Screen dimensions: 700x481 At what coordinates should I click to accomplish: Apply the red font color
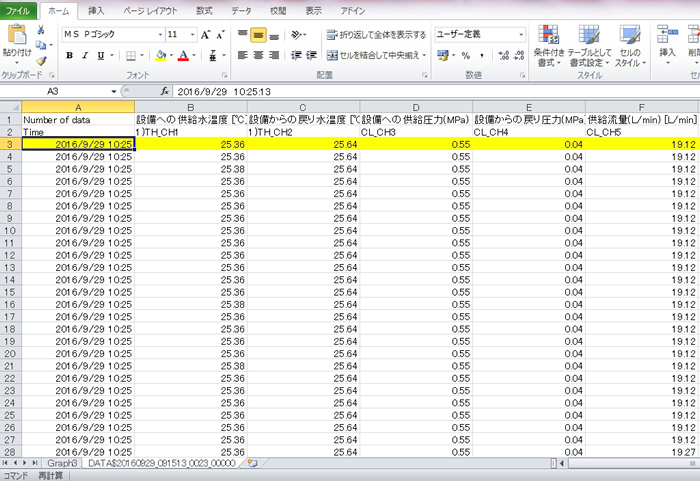click(x=183, y=55)
